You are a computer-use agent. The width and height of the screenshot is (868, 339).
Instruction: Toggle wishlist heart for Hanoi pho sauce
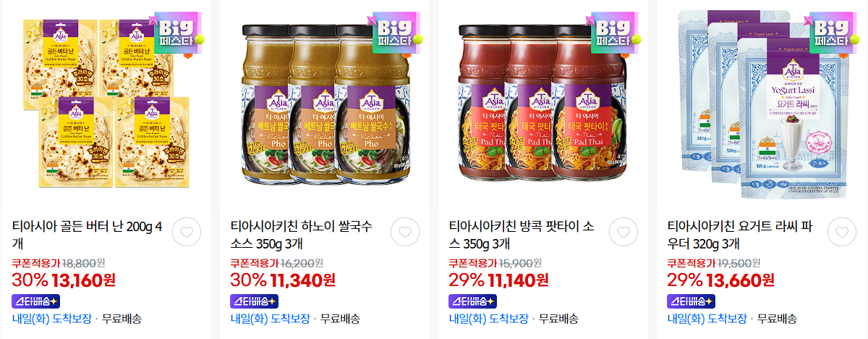click(x=405, y=233)
